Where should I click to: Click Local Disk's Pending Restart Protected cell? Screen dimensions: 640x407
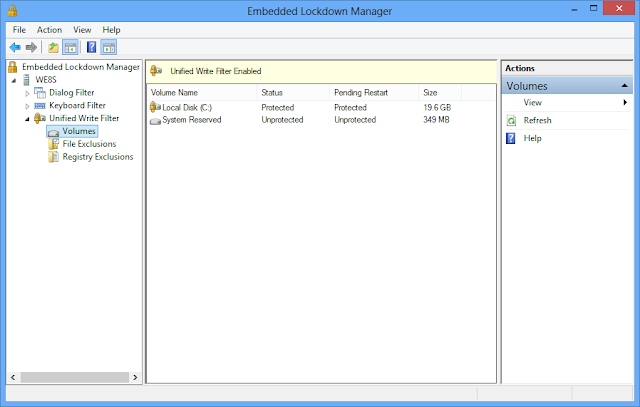point(351,107)
